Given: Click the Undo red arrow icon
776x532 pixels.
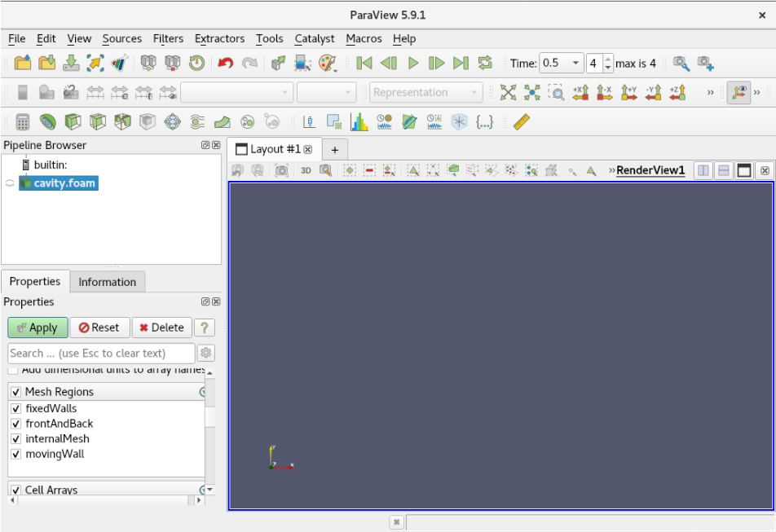Looking at the screenshot, I should 226,63.
